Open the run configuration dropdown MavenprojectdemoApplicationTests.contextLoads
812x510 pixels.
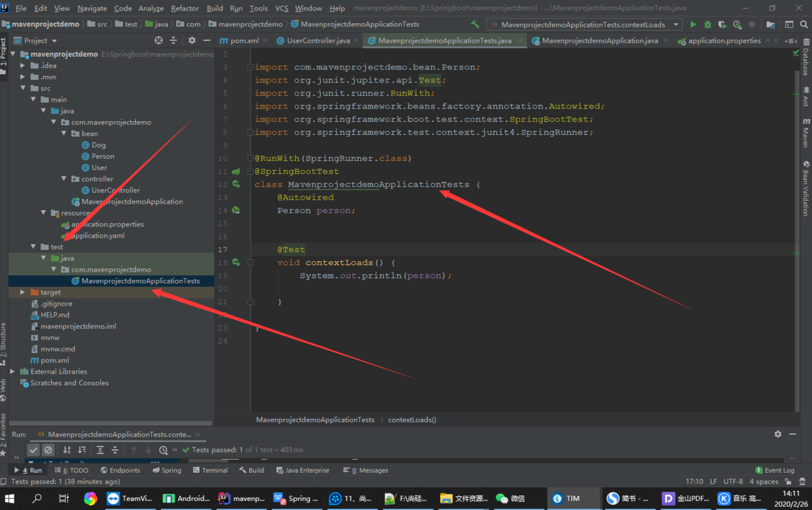pyautogui.click(x=585, y=24)
